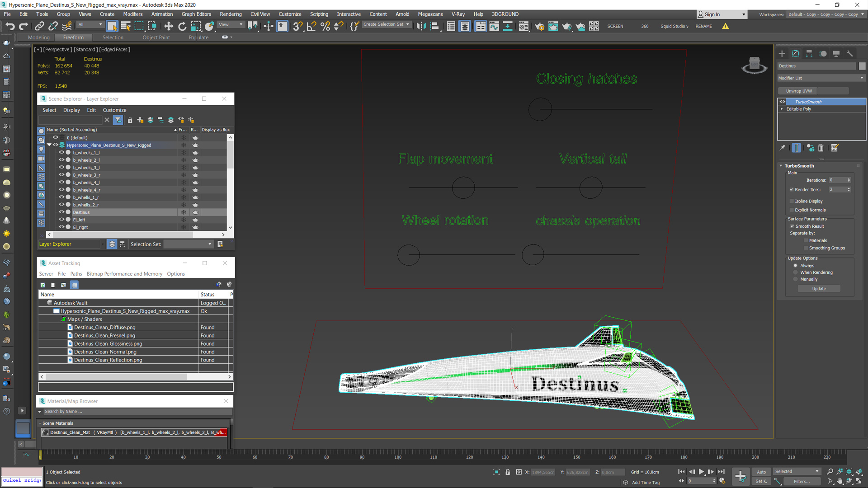Open Paths menu in Asset Tracking

pos(76,274)
